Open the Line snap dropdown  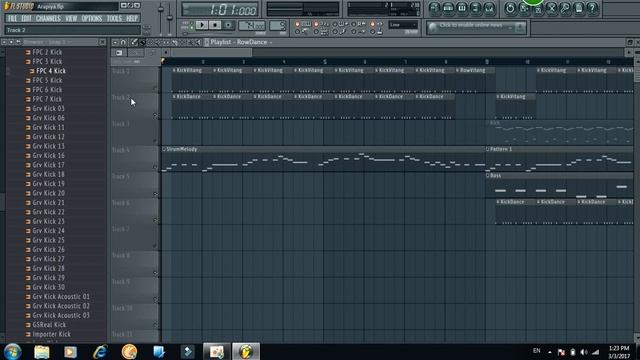pyautogui.click(x=403, y=25)
